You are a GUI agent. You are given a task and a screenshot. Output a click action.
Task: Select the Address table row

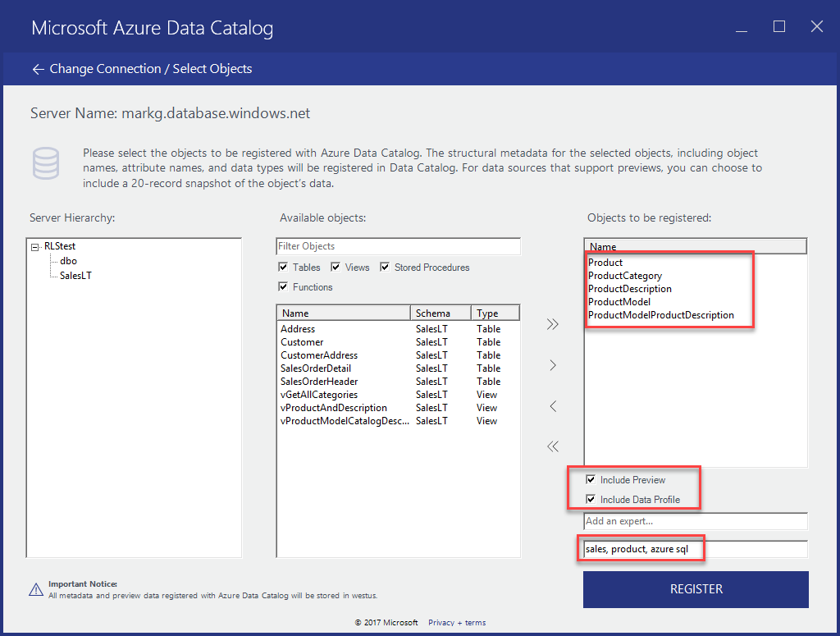click(x=398, y=329)
